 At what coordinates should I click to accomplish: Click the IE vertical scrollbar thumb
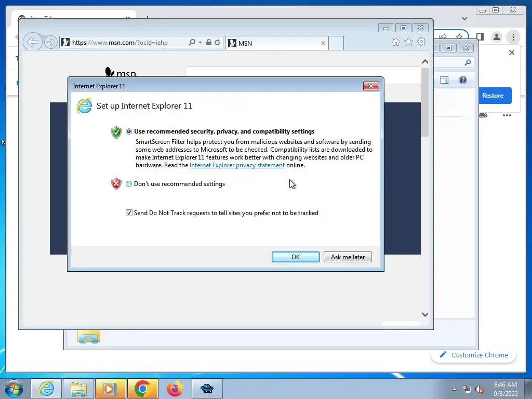coord(425,102)
